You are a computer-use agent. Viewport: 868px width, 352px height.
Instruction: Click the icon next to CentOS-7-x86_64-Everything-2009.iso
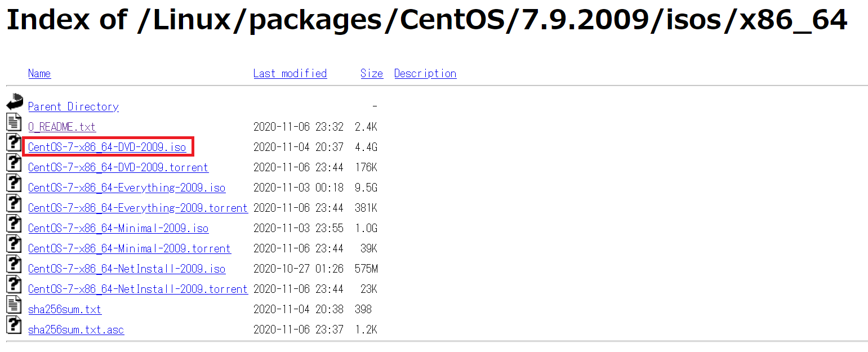tap(14, 183)
